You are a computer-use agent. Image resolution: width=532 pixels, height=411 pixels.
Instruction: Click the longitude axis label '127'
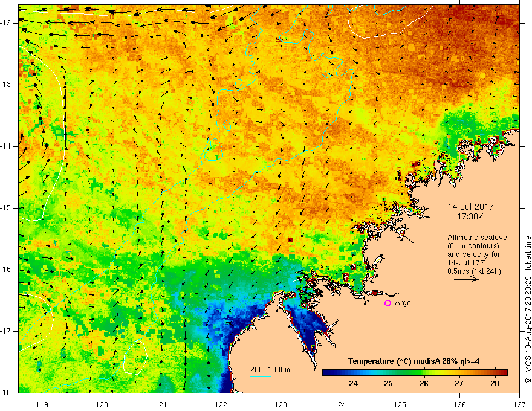click(519, 404)
